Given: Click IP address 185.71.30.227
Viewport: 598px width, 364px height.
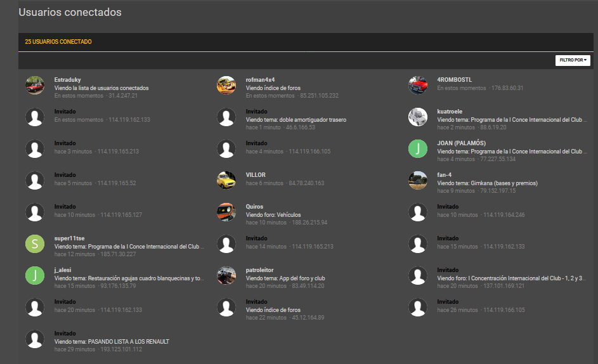Looking at the screenshot, I should (x=118, y=254).
